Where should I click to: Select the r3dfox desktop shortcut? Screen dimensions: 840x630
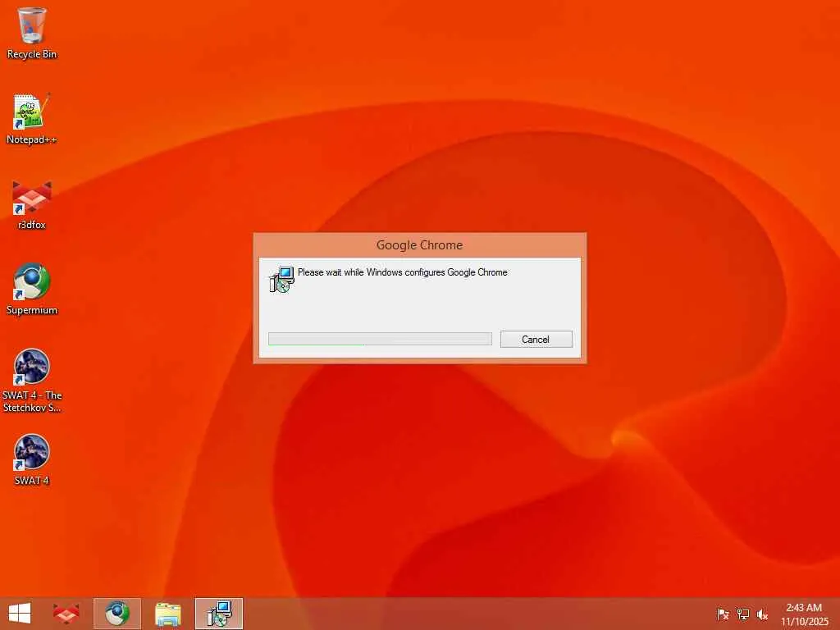32,204
